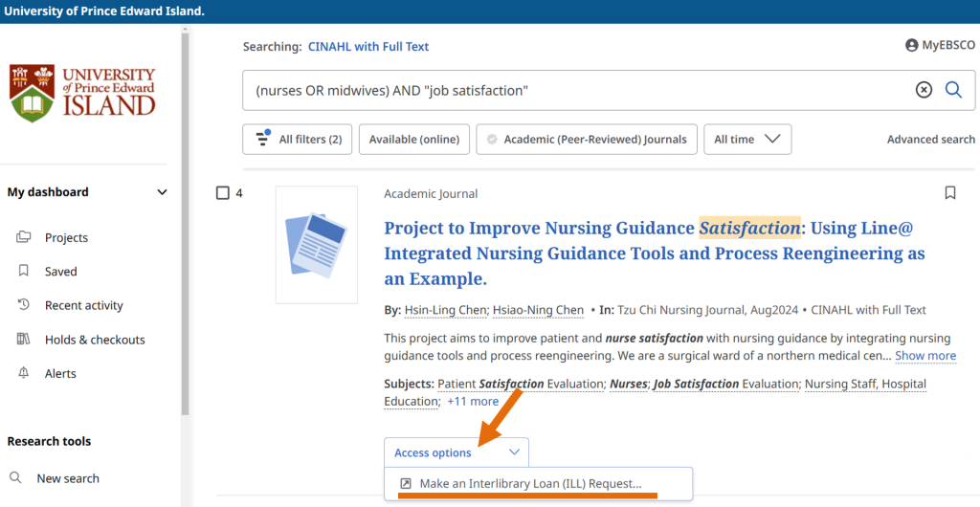The width and height of the screenshot is (980, 507).
Task: Toggle the Available (online) filter
Action: pos(414,140)
